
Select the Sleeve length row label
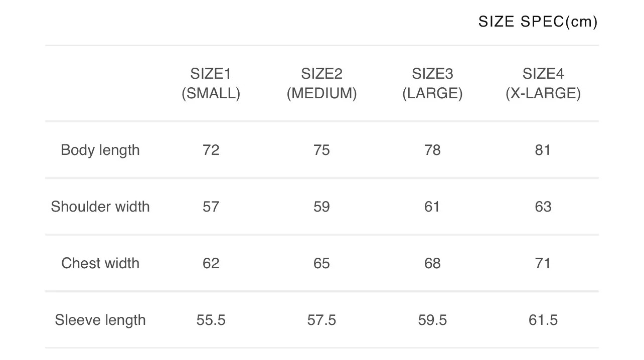100,320
